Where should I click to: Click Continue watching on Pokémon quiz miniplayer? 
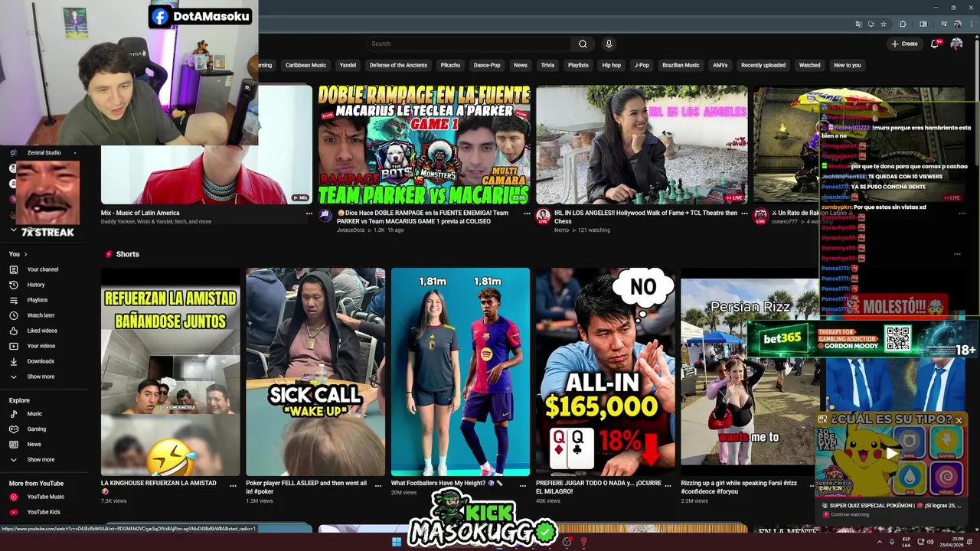pos(850,514)
